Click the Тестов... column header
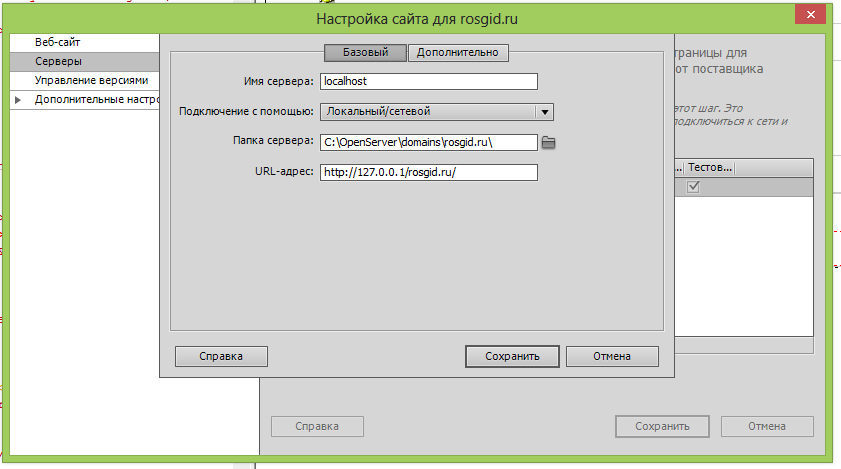 pos(710,168)
